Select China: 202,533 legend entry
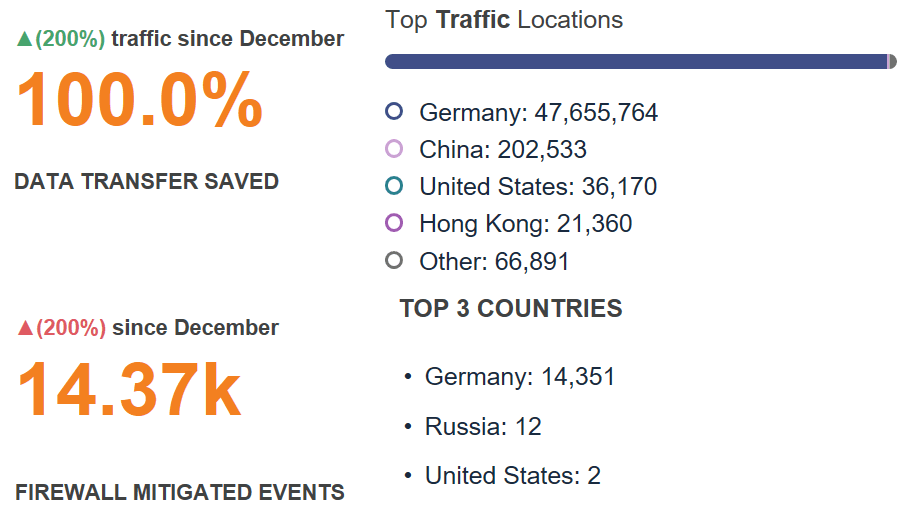This screenshot has height=516, width=900. (x=502, y=150)
